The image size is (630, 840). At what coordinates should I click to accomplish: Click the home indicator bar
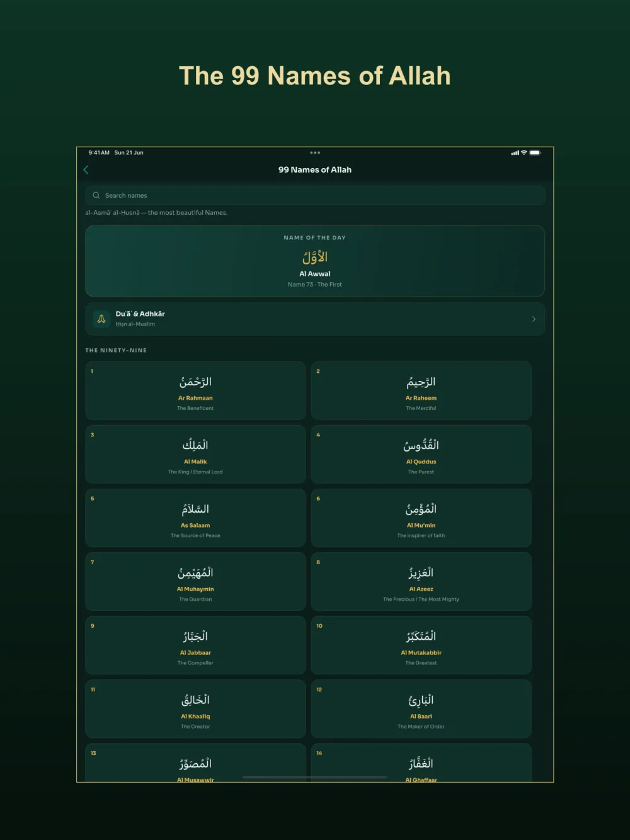tap(315, 778)
